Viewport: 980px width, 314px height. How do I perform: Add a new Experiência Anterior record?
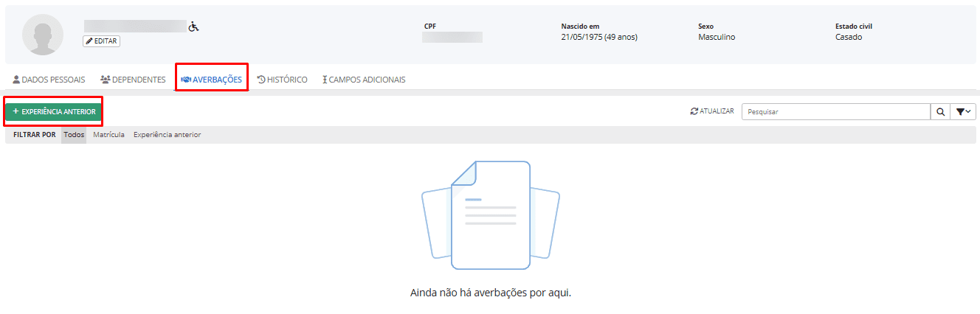54,111
